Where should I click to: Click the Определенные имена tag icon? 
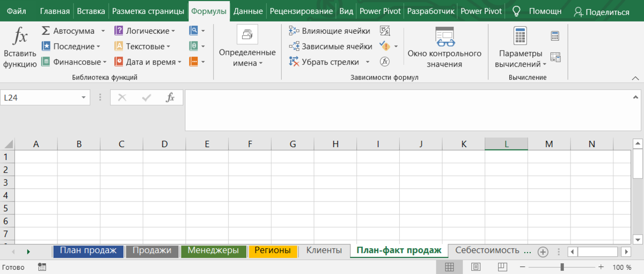coord(247,34)
